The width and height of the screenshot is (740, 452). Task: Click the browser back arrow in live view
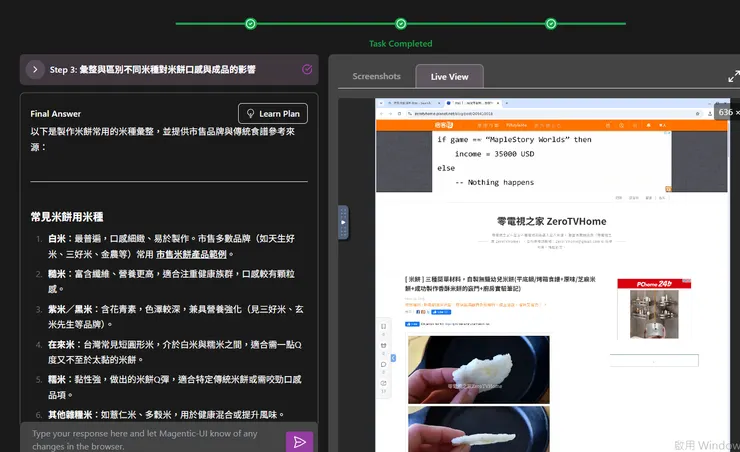[381, 114]
